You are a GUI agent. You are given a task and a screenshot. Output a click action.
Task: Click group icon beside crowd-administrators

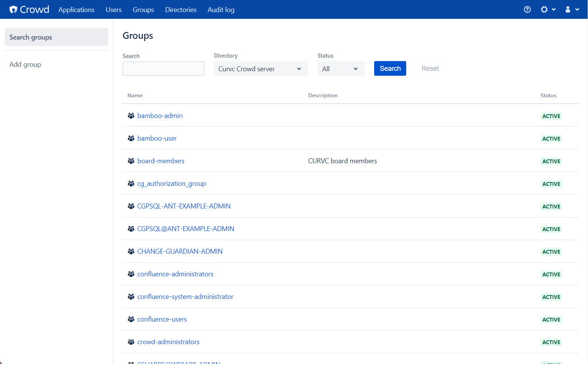pos(131,342)
